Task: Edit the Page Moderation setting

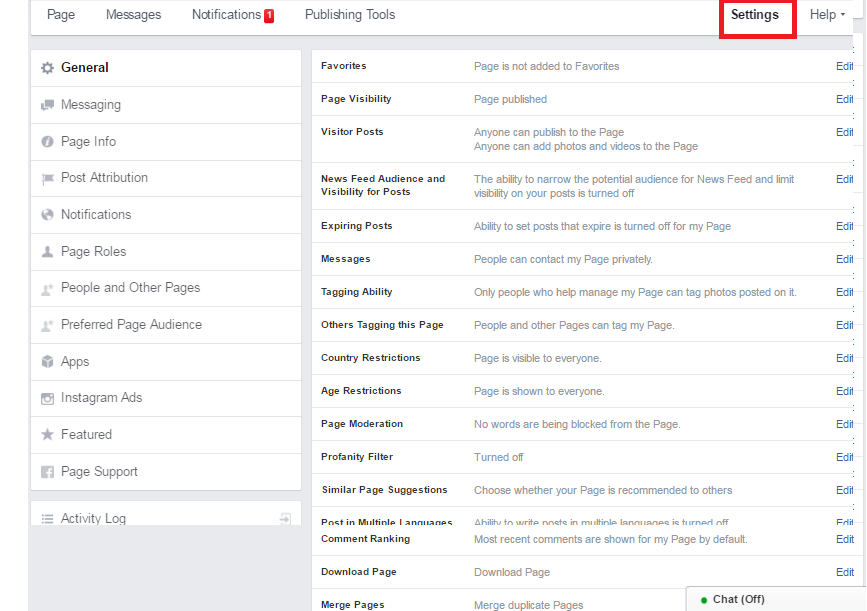Action: click(x=844, y=425)
